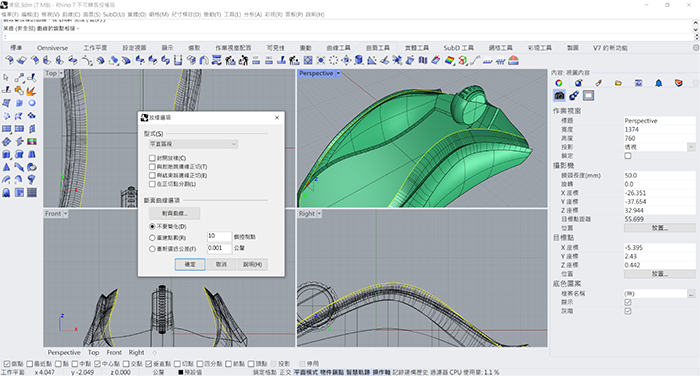Image resolution: width=700 pixels, height=376 pixels.
Task: Select the Front viewport tab at bottom
Action: click(114, 352)
